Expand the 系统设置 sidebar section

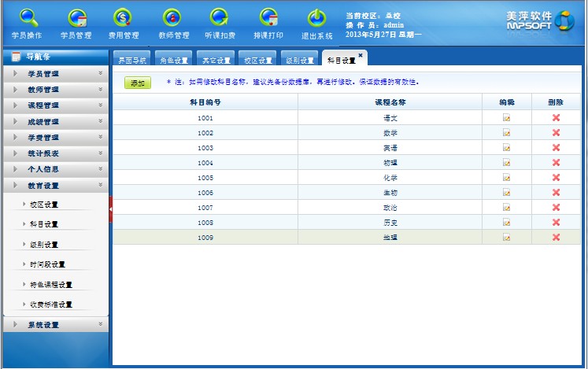(54, 325)
